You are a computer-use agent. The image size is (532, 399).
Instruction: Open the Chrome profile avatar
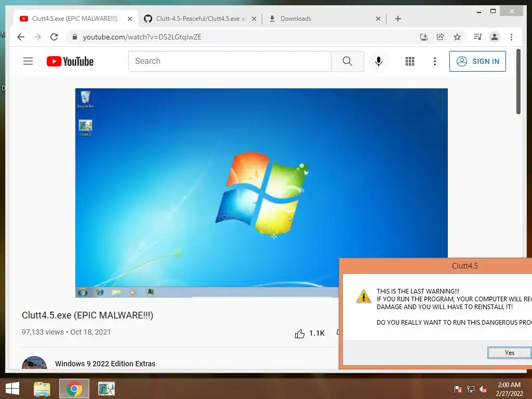point(495,37)
